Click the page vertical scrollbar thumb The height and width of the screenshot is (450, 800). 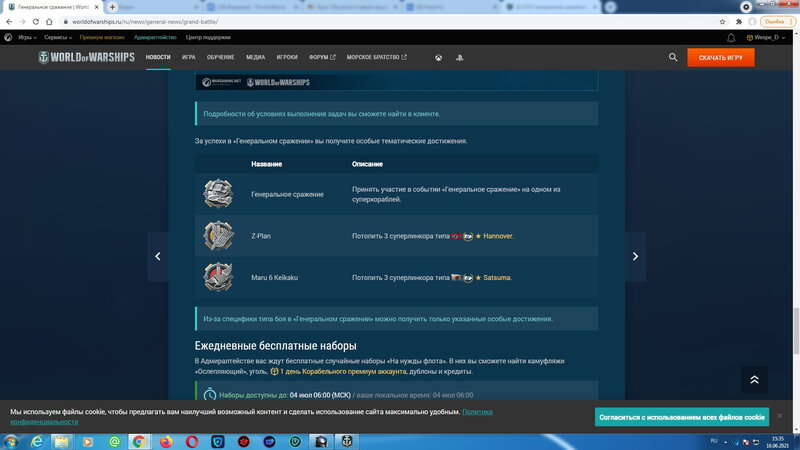[796, 331]
